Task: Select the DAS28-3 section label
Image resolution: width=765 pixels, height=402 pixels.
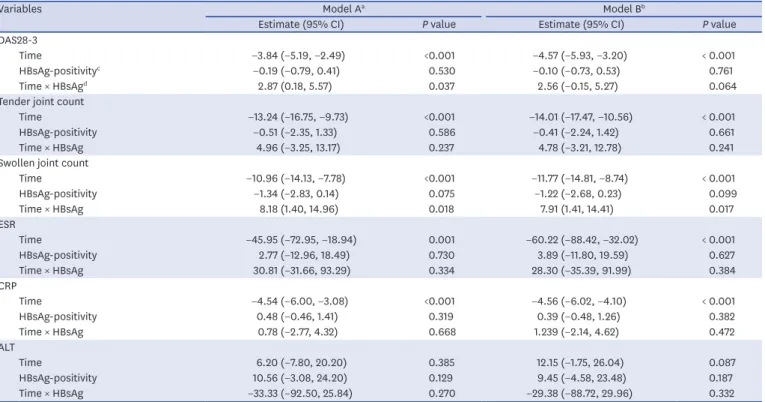Action: (19, 40)
